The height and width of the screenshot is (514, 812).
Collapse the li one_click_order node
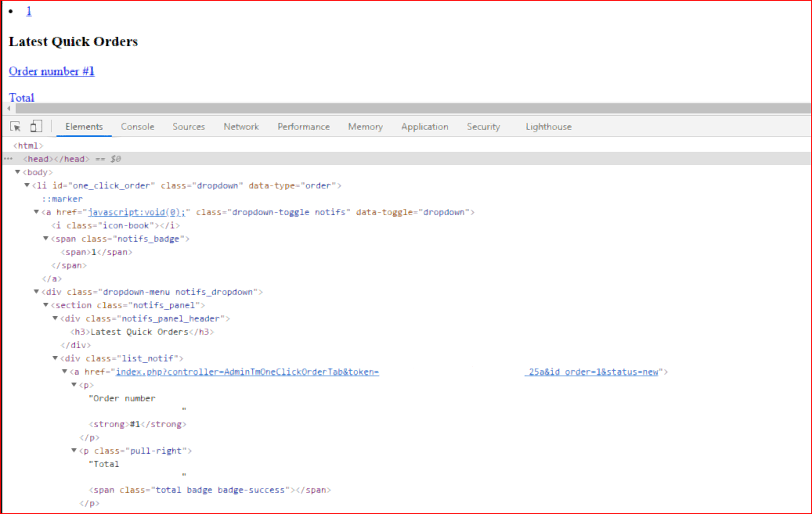27,185
